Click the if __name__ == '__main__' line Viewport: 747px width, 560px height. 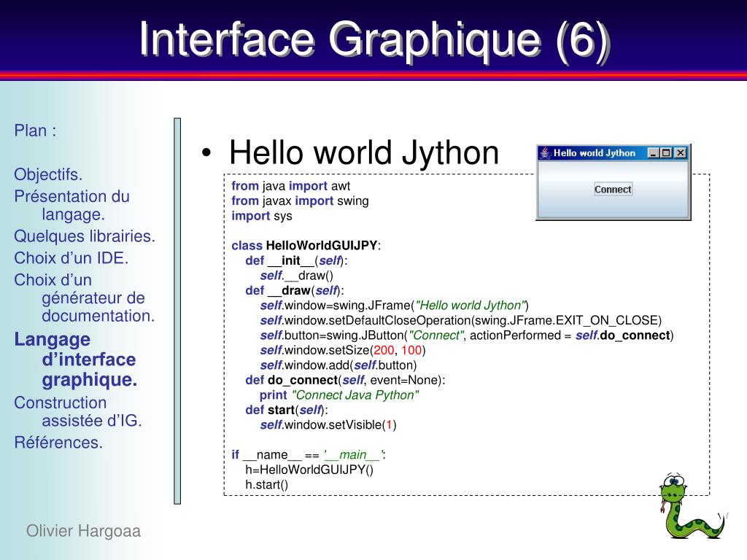pyautogui.click(x=309, y=455)
